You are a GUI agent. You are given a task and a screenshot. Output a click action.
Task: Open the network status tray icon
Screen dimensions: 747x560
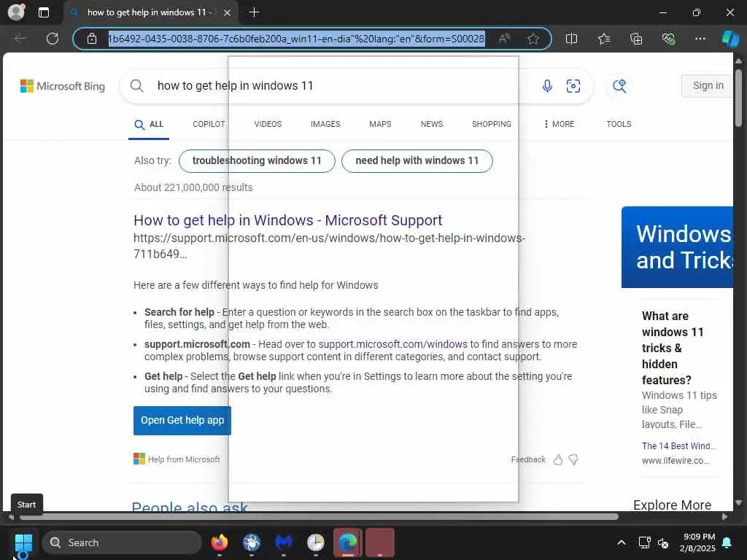click(644, 542)
